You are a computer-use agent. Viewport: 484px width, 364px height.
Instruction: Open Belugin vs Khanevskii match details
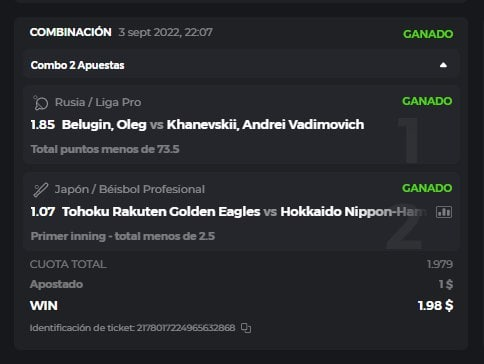tap(213, 125)
